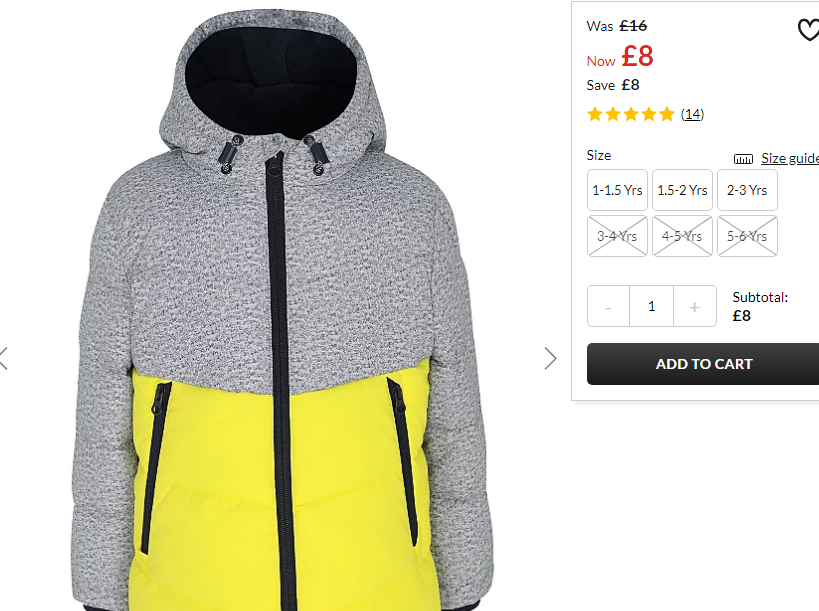Click the jacket product image
The height and width of the screenshot is (611, 819).
pos(282,313)
